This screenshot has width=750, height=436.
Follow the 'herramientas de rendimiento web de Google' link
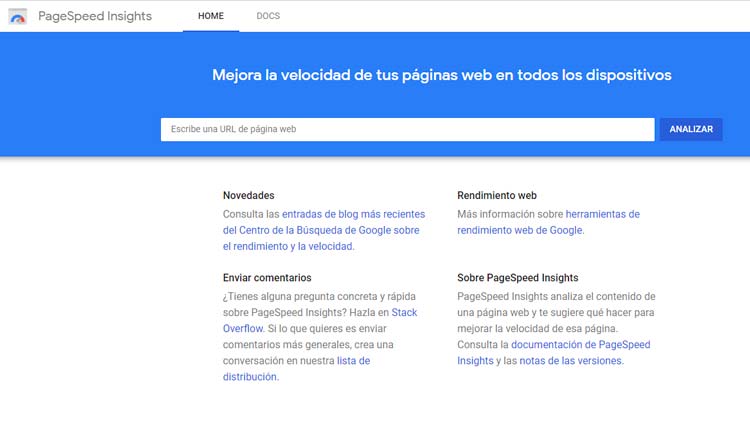(x=548, y=222)
